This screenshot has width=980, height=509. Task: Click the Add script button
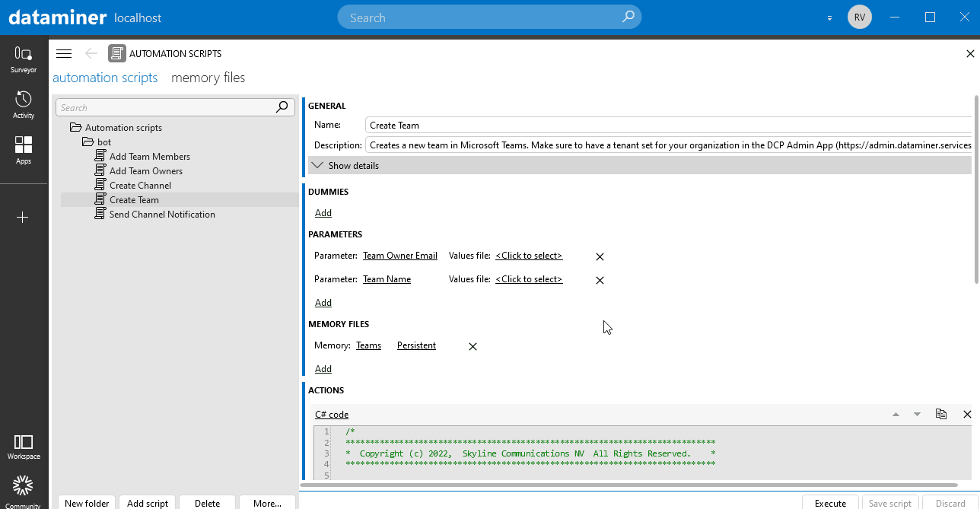pyautogui.click(x=148, y=503)
